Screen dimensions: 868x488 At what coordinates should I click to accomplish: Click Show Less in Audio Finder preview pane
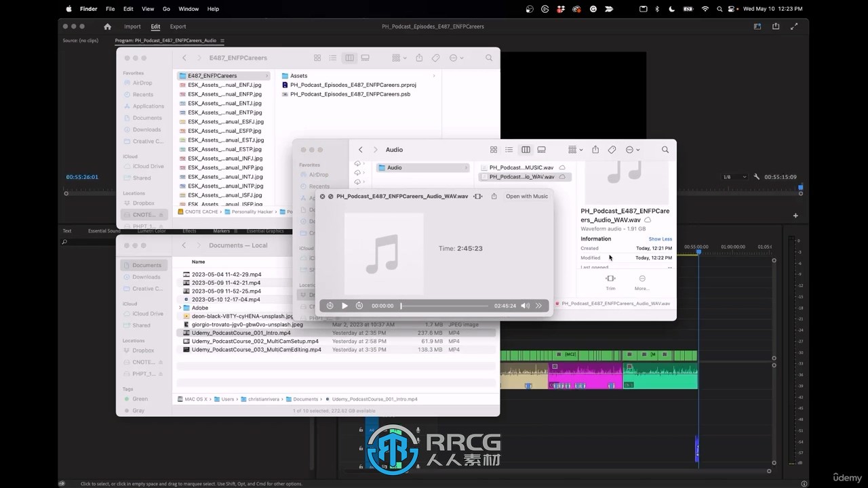pyautogui.click(x=660, y=239)
